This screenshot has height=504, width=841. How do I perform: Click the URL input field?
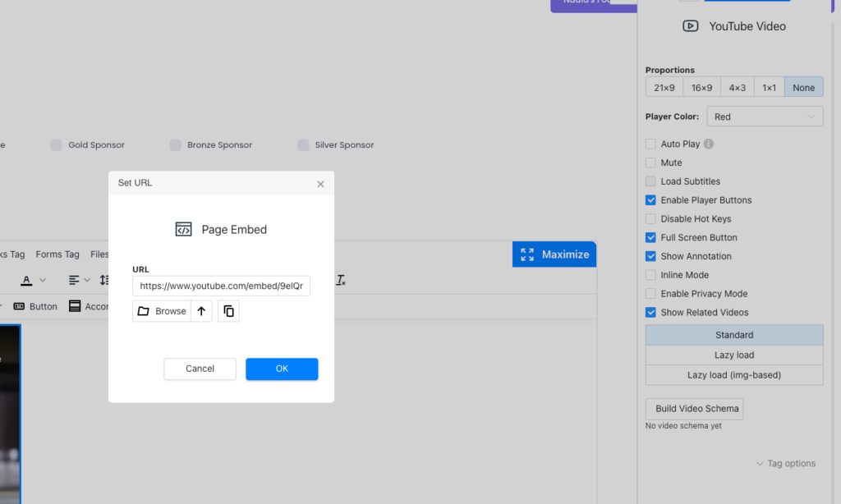pyautogui.click(x=221, y=286)
